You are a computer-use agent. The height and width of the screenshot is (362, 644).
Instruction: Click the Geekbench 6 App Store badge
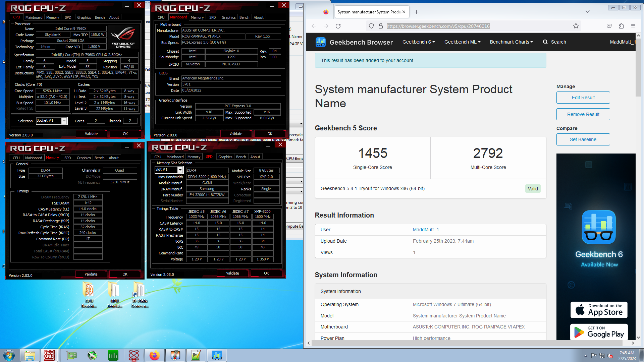(x=599, y=310)
